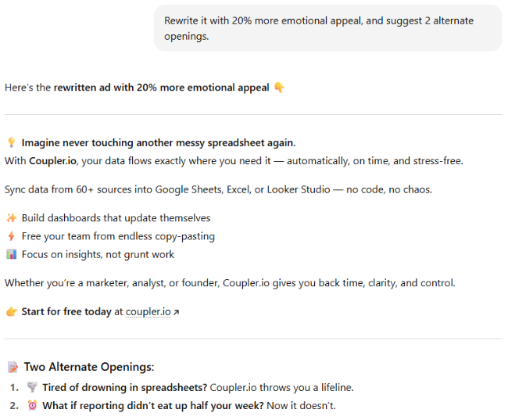
Task: Click the pointing-right hand emoji before "Start for free"
Action: 11,312
